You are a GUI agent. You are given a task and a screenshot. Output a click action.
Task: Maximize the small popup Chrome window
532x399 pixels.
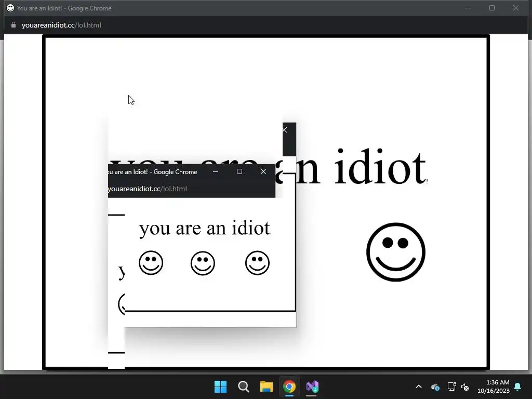point(239,171)
